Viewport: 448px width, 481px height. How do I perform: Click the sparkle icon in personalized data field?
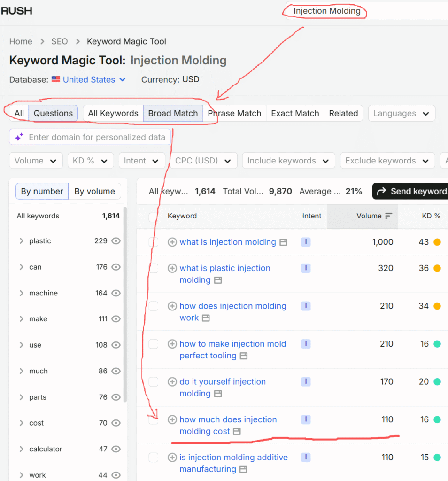tap(19, 137)
